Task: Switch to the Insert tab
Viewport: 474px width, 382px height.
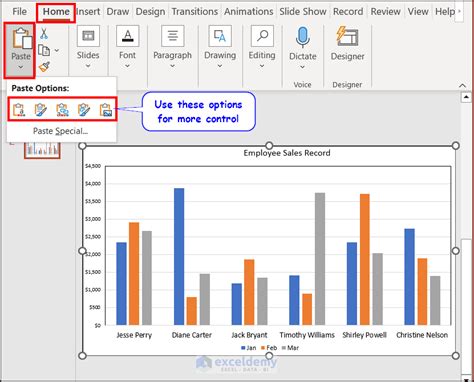Action: pyautogui.click(x=88, y=12)
